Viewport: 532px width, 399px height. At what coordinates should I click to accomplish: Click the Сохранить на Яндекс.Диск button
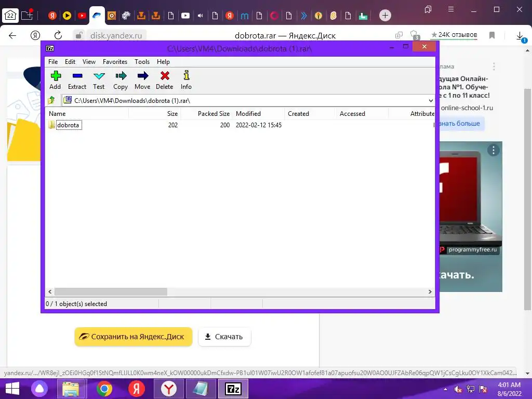pyautogui.click(x=134, y=337)
